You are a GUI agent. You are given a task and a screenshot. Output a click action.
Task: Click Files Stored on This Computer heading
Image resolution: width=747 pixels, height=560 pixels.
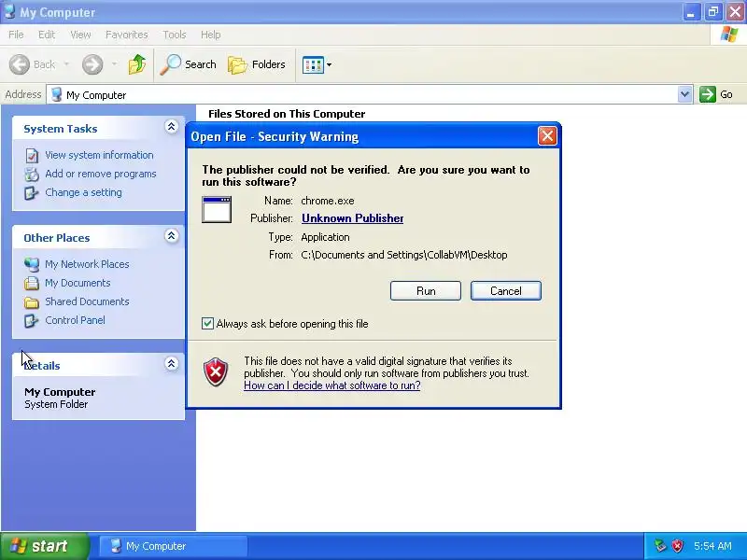(x=287, y=114)
